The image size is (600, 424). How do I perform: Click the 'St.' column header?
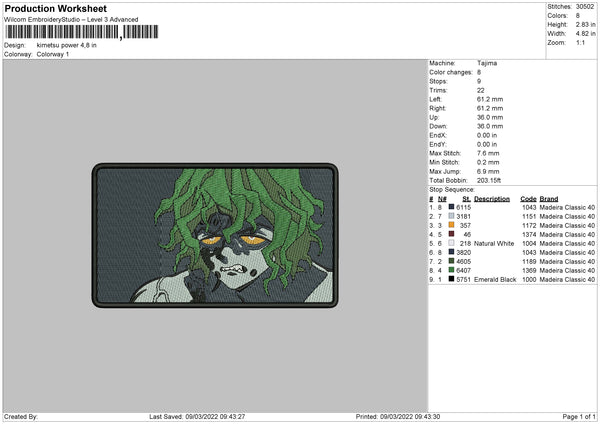coord(466,199)
